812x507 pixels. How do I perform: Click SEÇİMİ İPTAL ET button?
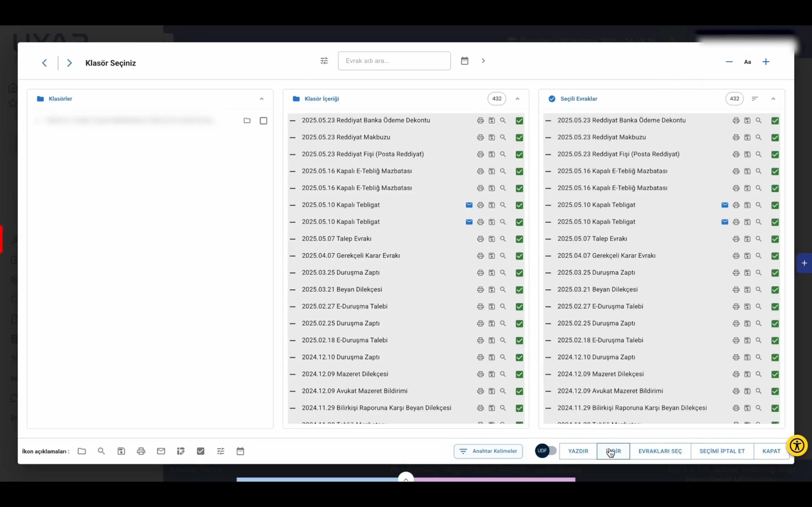[x=722, y=451]
